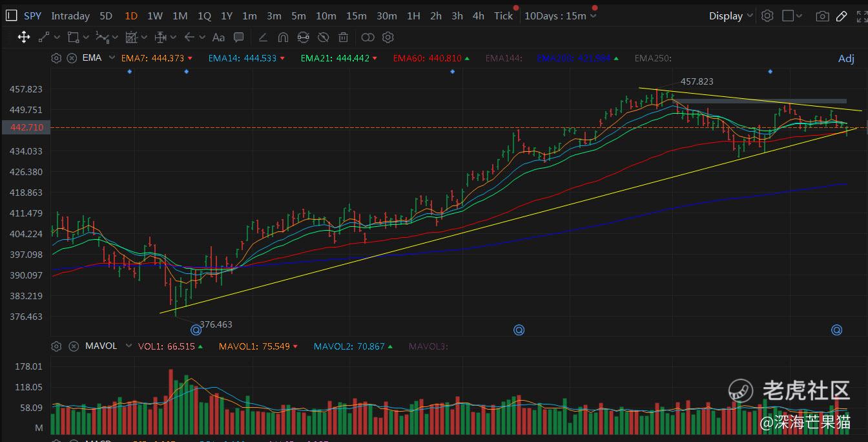
Task: Expand the arrow tool dropdown arrow
Action: click(x=203, y=37)
